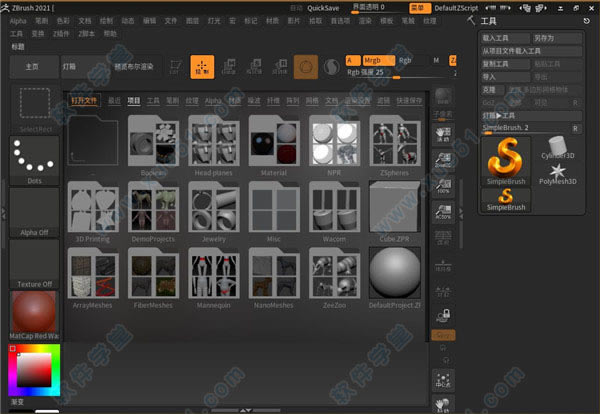Click the Zoom magnifier icon in right shelf

click(443, 160)
